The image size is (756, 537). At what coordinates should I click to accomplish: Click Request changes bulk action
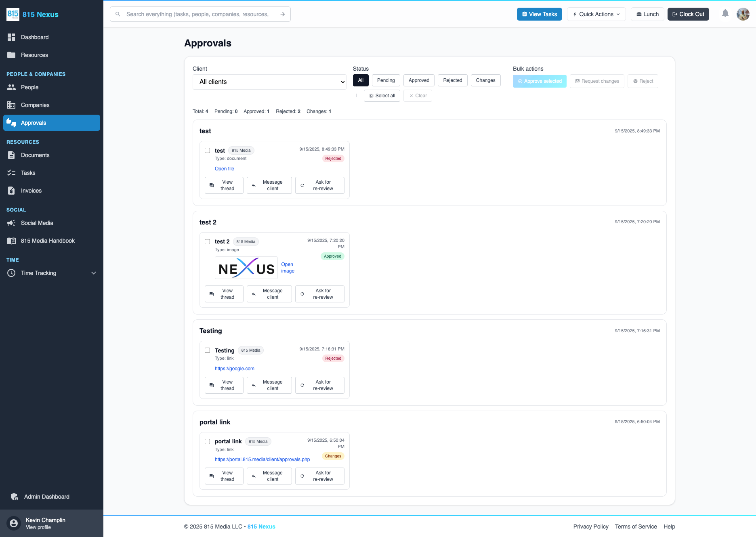click(x=597, y=81)
